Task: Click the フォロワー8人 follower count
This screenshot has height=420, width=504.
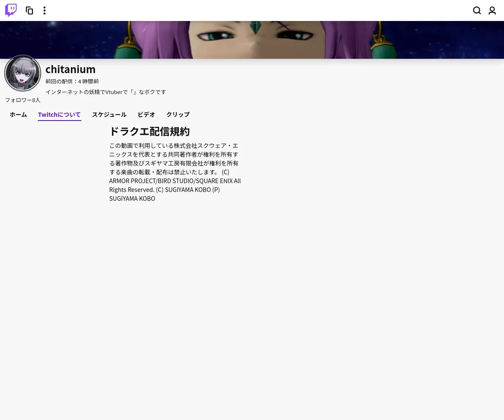Action: click(x=23, y=100)
